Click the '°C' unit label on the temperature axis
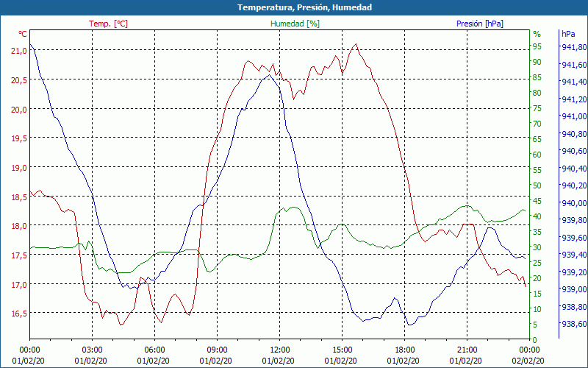The image size is (588, 368). click(x=22, y=34)
